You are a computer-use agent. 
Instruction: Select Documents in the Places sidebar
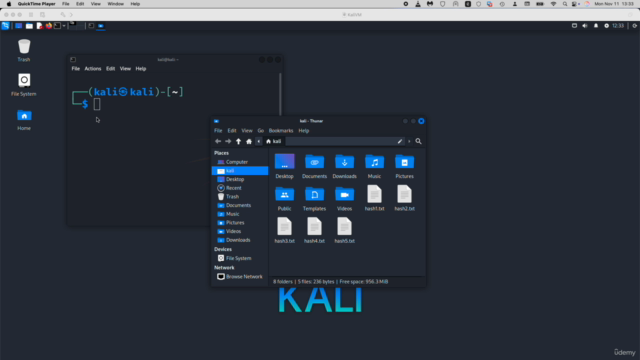240,205
